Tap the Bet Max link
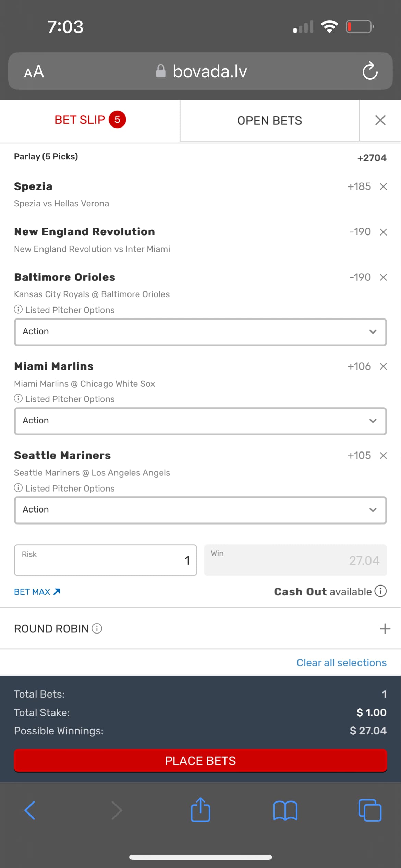The width and height of the screenshot is (401, 868). (x=37, y=592)
